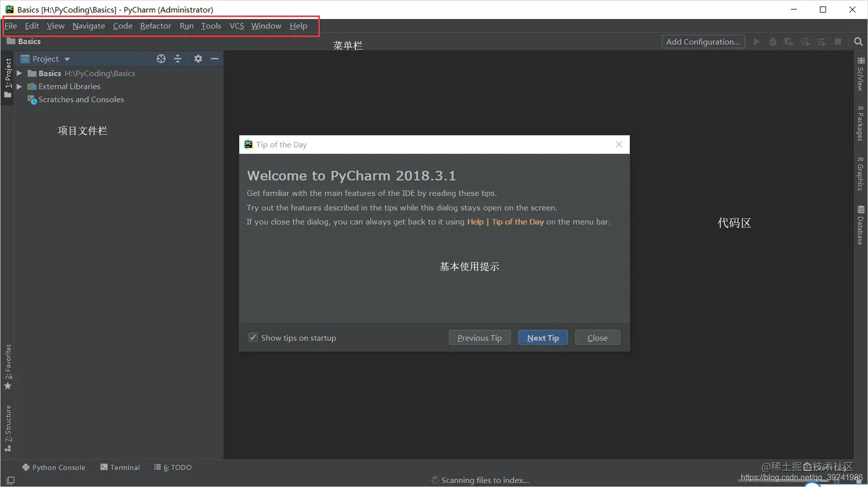Screen dimensions: 868x487
Task: Open Search Everywhere magnifier icon
Action: tap(858, 42)
